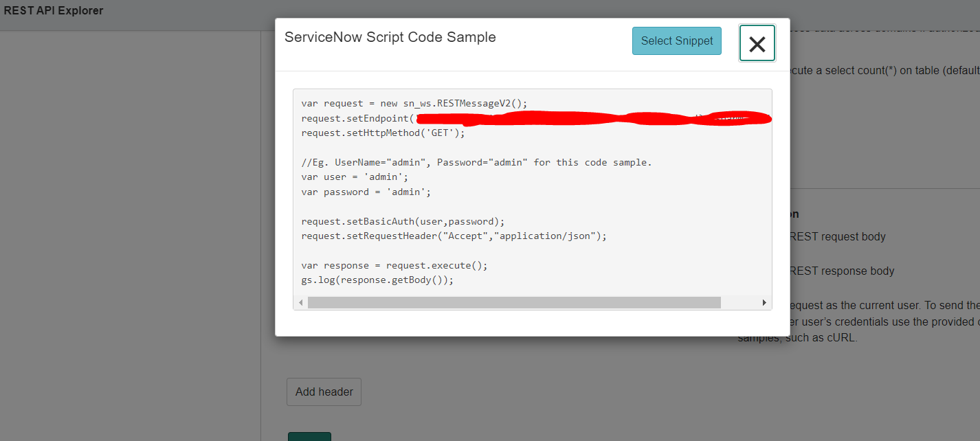Viewport: 980px width, 441px height.
Task: Close the ServiceNow Script Code Sample dialog
Action: (x=757, y=44)
